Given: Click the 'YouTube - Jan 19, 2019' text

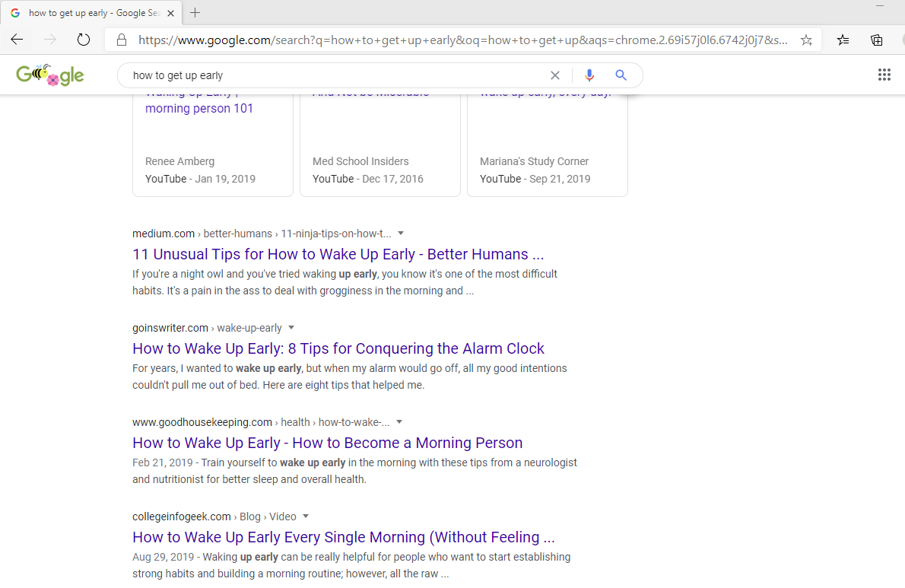Looking at the screenshot, I should click(200, 179).
